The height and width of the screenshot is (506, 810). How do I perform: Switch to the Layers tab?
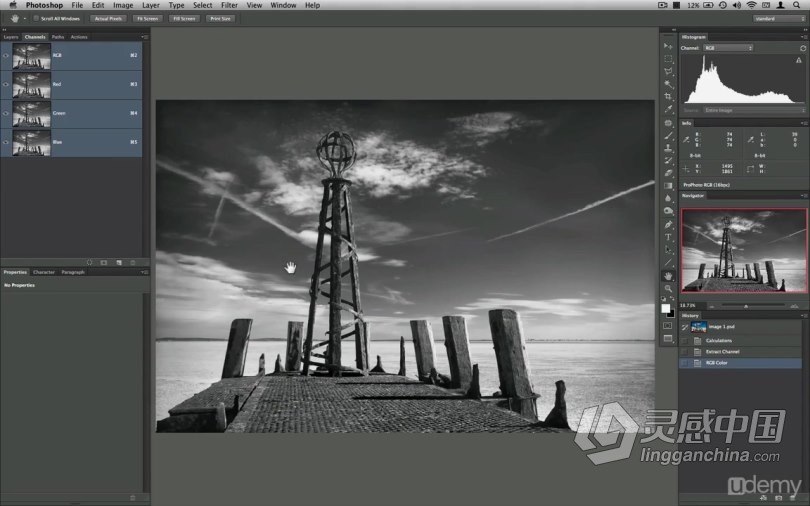pos(11,37)
